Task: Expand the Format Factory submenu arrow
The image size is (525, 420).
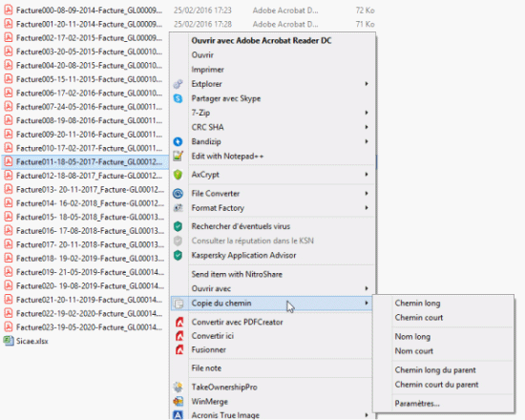Action: tap(367, 208)
